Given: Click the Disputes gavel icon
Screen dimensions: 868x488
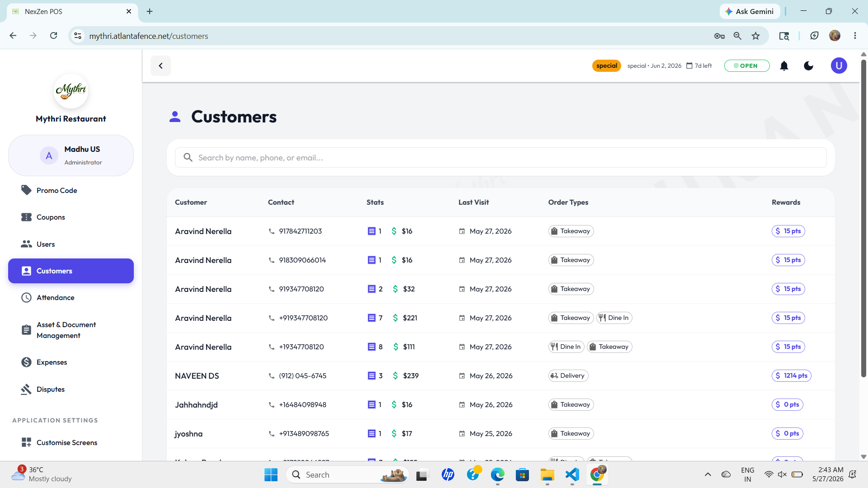Looking at the screenshot, I should 26,389.
